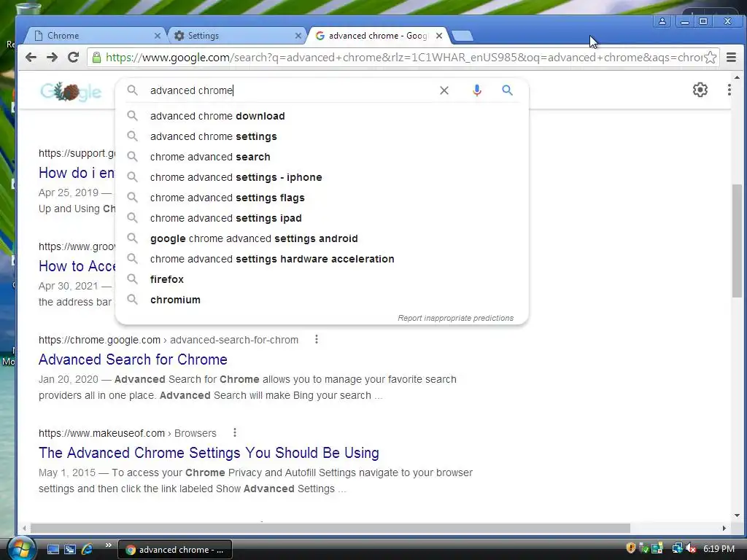Viewport: 747px width, 560px height.
Task: Open The Advanced Chrome Settings You Should Be Using
Action: [x=209, y=452]
